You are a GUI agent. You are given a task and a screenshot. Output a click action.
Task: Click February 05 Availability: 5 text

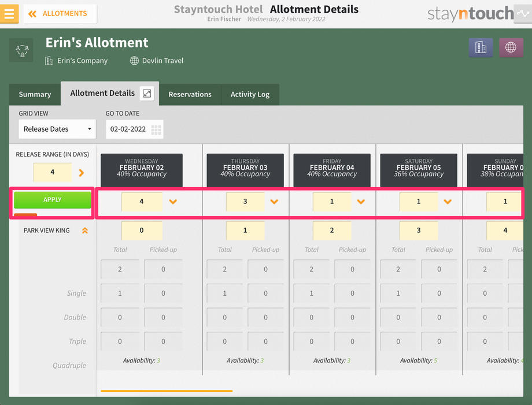pos(419,361)
